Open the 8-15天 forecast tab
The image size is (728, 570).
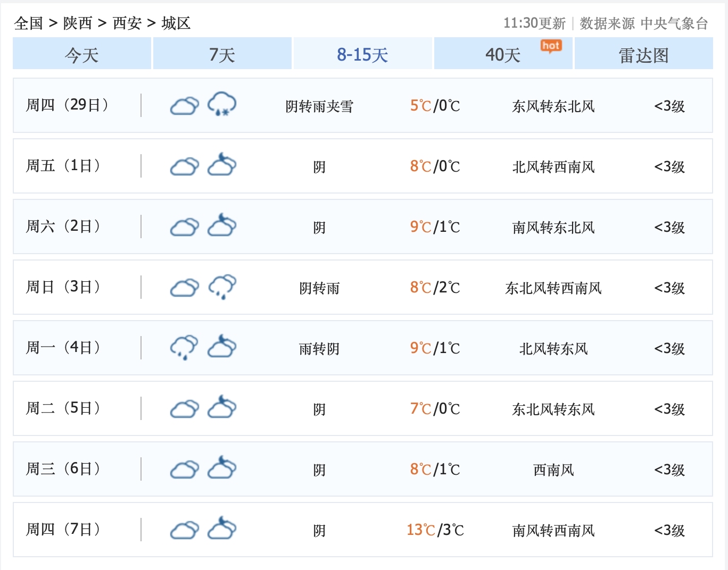click(x=362, y=54)
